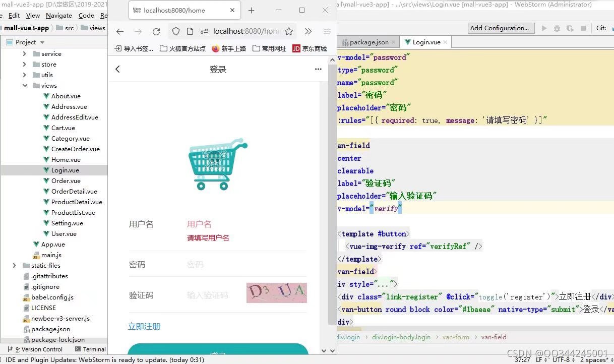
Task: Open 京东商城 bookmark
Action: (x=310, y=48)
